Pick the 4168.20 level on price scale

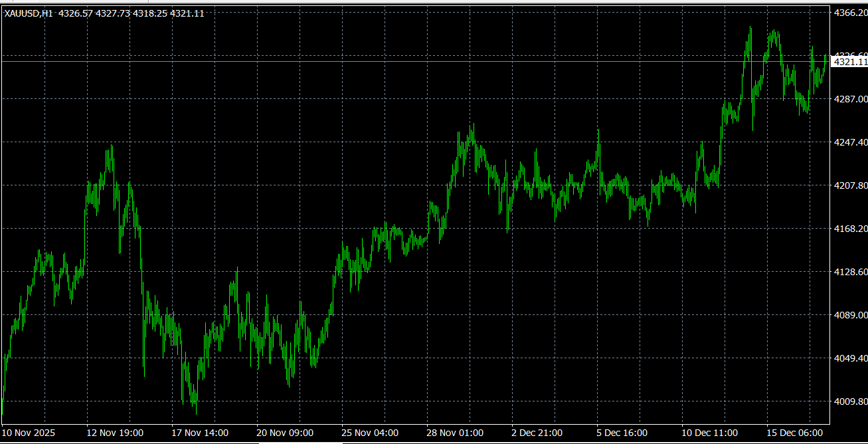pyautogui.click(x=850, y=229)
